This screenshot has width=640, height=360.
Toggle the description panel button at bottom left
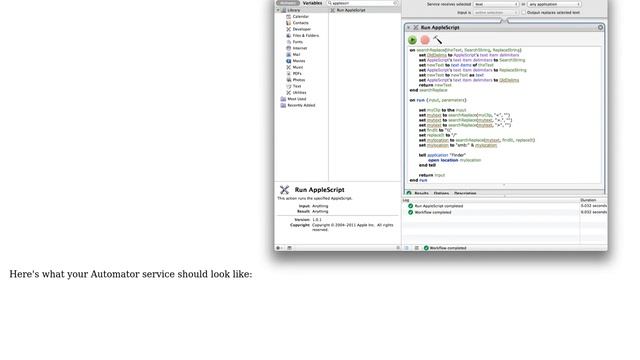[x=289, y=248]
